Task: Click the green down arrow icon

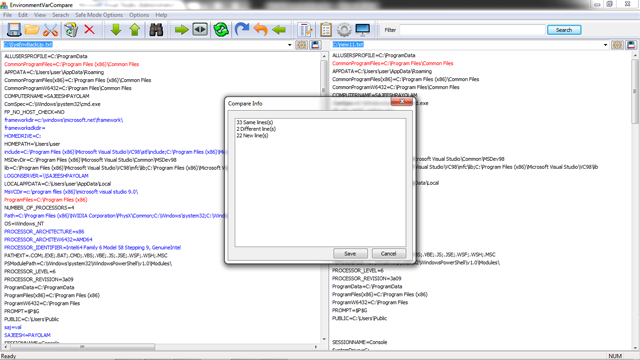Action: [116, 29]
